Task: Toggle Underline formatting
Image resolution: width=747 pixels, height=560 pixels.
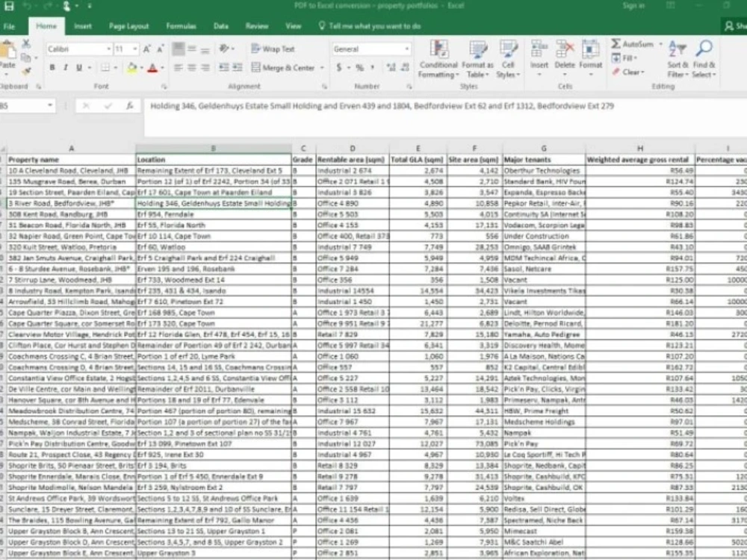Action: tap(79, 68)
